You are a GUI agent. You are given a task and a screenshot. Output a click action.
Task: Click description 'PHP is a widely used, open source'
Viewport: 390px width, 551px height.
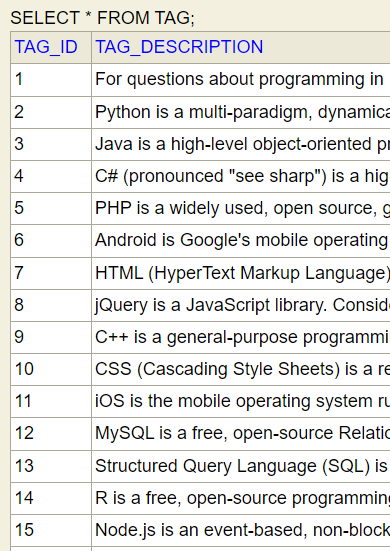tap(242, 209)
